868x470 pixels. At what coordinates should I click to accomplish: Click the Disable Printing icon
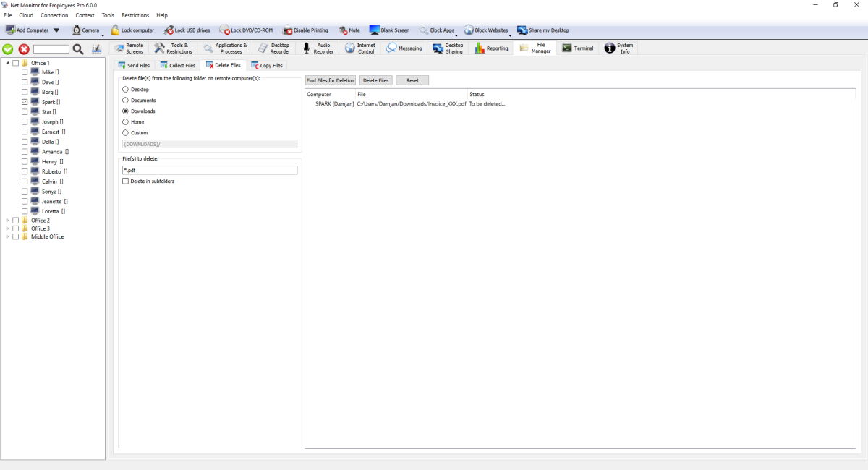(288, 30)
